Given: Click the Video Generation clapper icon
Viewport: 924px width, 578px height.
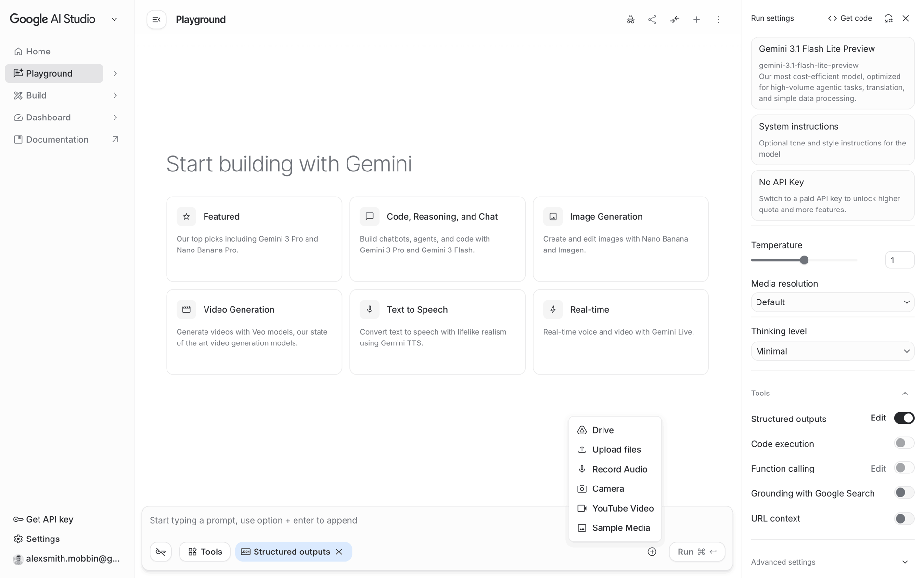Looking at the screenshot, I should point(186,310).
